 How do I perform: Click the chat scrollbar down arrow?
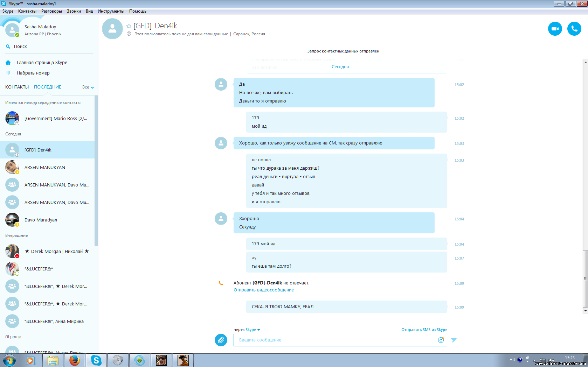(585, 310)
